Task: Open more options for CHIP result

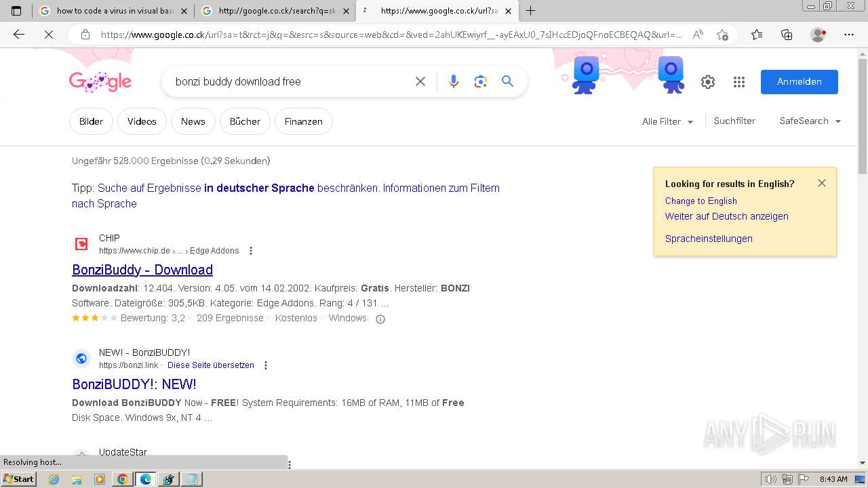Action: click(x=251, y=251)
